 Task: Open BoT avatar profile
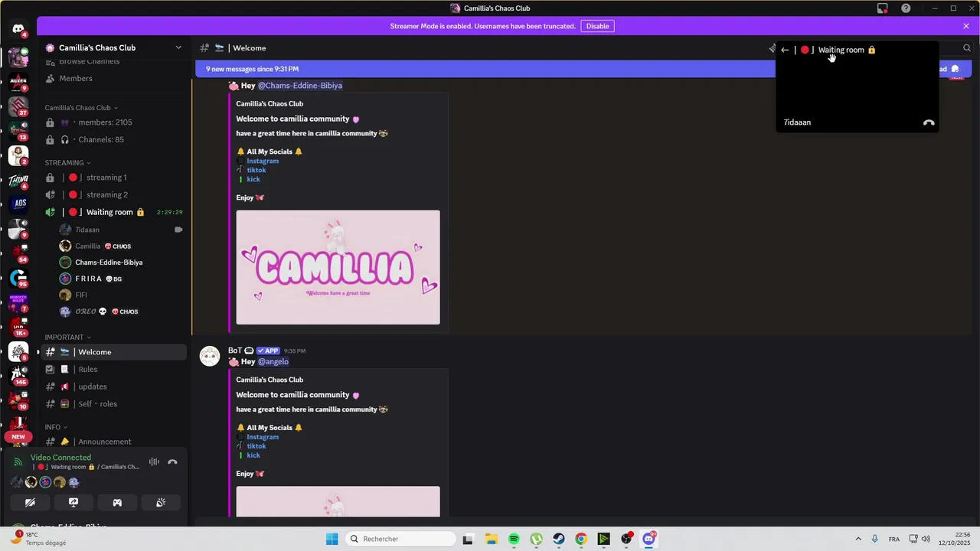(x=210, y=356)
